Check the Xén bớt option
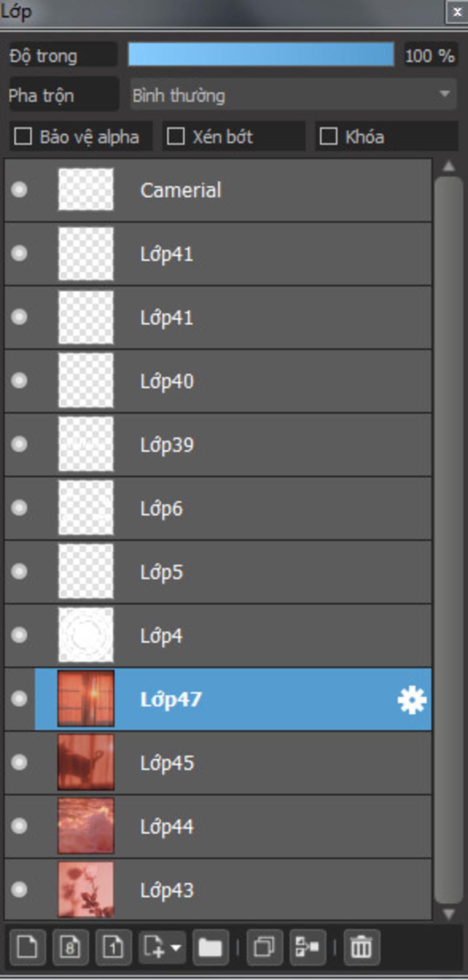Screen dimensions: 468x980 (x=175, y=136)
